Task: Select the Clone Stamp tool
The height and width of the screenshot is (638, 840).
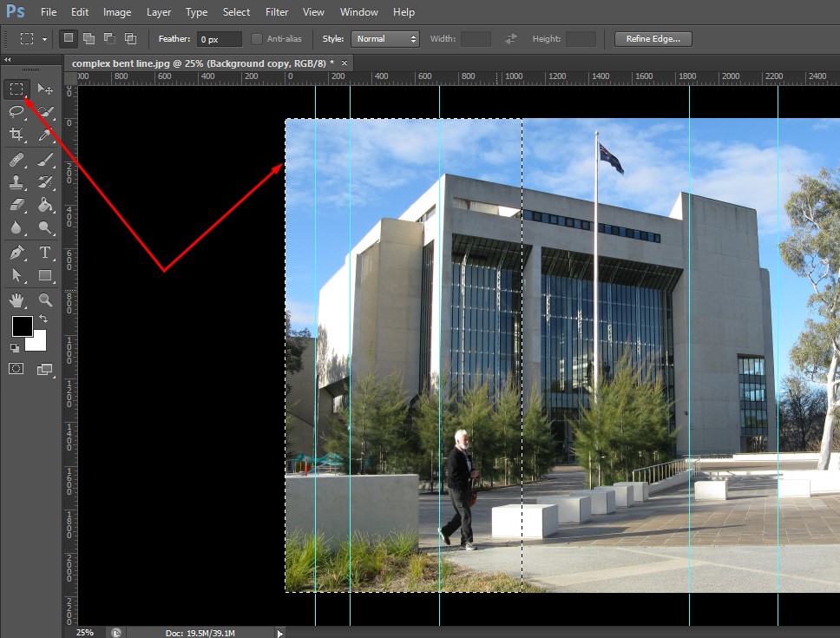Action: pos(16,182)
